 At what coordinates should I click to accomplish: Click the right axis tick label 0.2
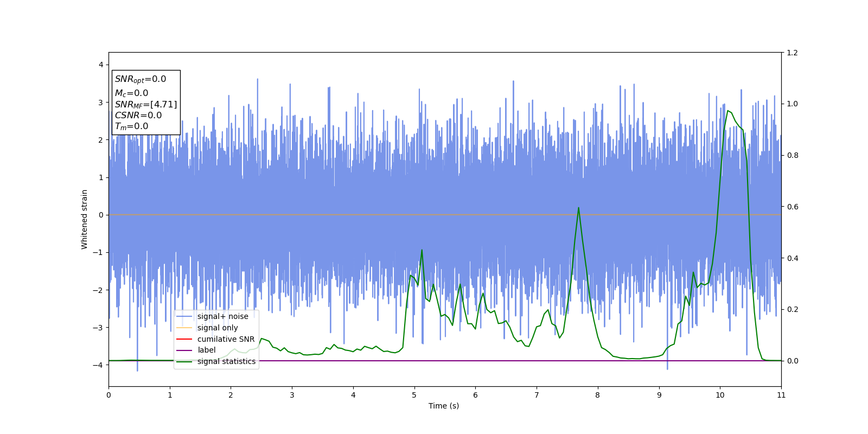click(792, 310)
